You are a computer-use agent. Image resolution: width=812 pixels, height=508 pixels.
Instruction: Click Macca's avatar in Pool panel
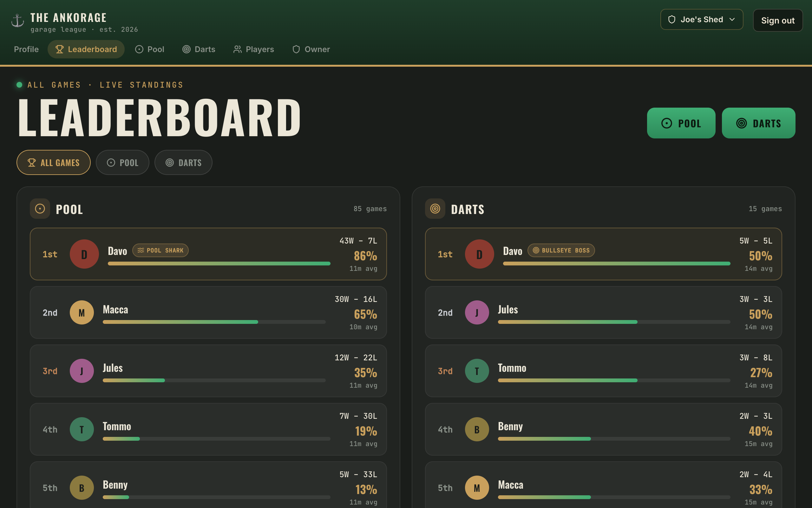tap(82, 312)
